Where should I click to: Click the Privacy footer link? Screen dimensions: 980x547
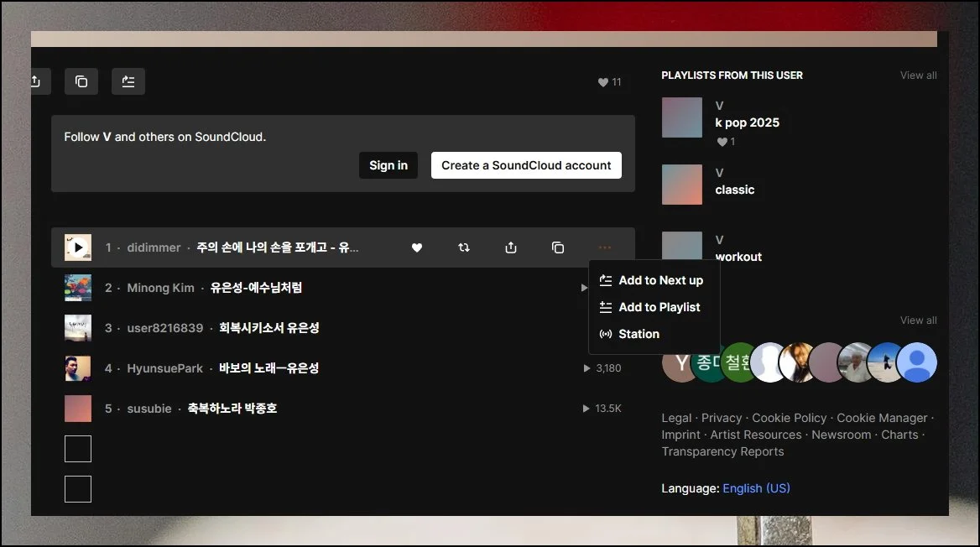click(722, 418)
